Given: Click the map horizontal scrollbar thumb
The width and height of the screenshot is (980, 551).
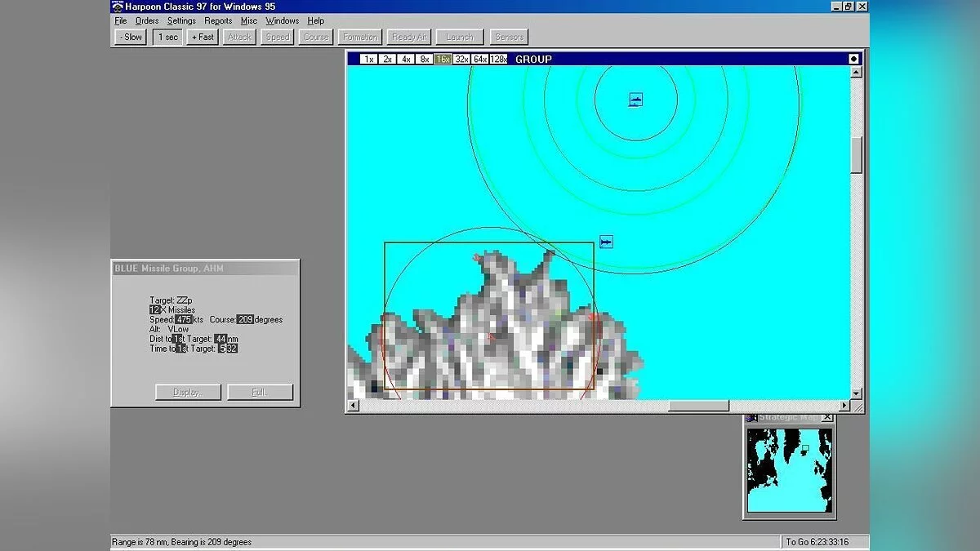Looking at the screenshot, I should point(699,406).
